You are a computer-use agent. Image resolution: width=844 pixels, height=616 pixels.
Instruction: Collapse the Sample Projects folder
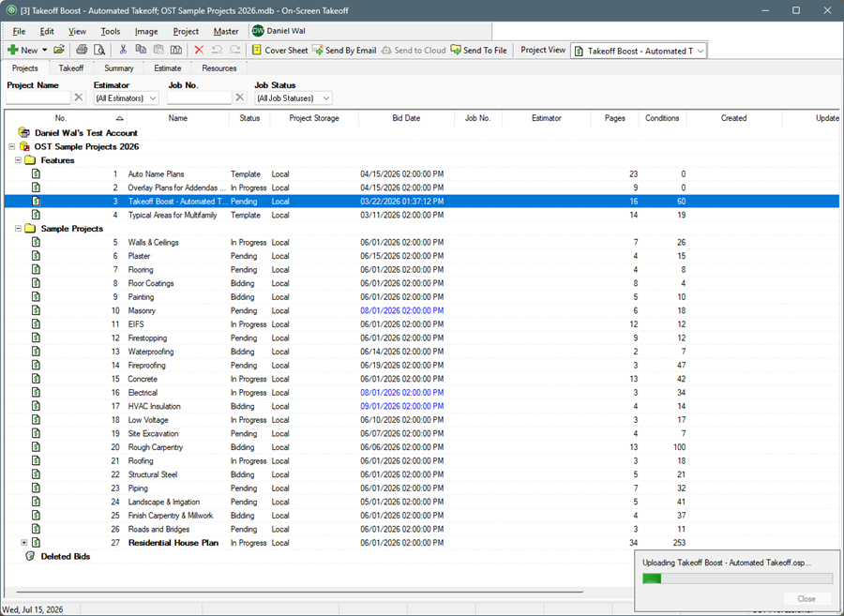(x=18, y=229)
